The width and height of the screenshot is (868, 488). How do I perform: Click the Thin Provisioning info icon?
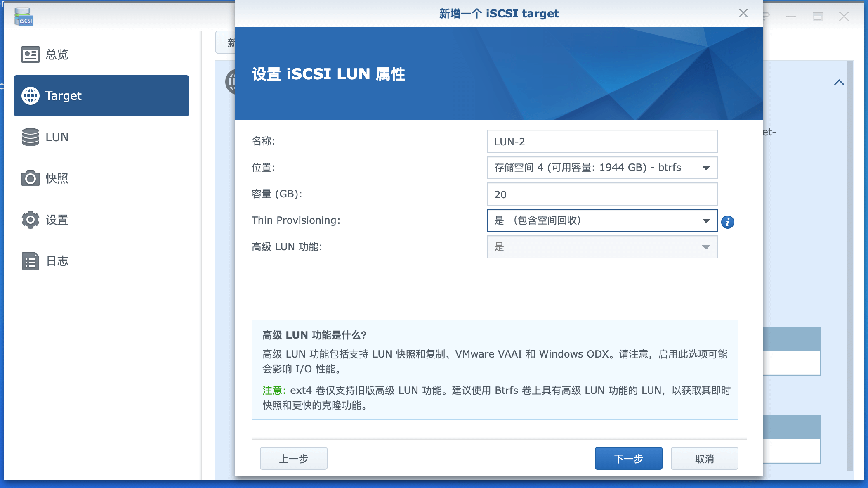click(x=727, y=222)
